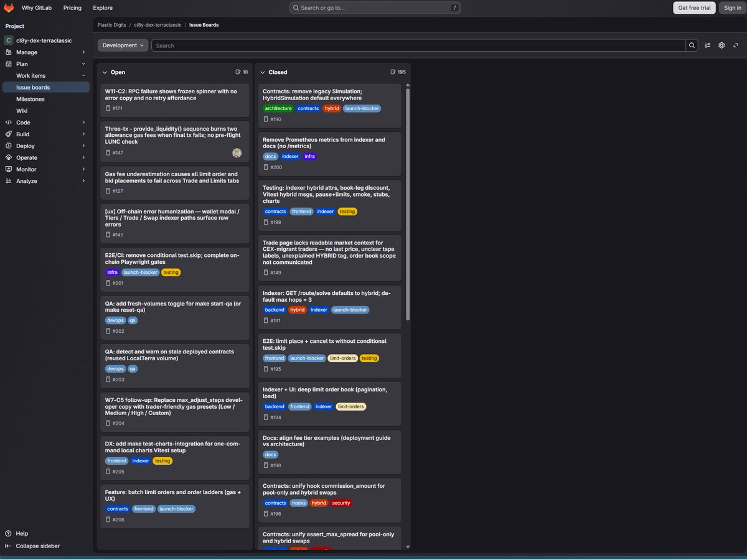
Task: Select Issue boards in sidebar
Action: pyautogui.click(x=46, y=87)
